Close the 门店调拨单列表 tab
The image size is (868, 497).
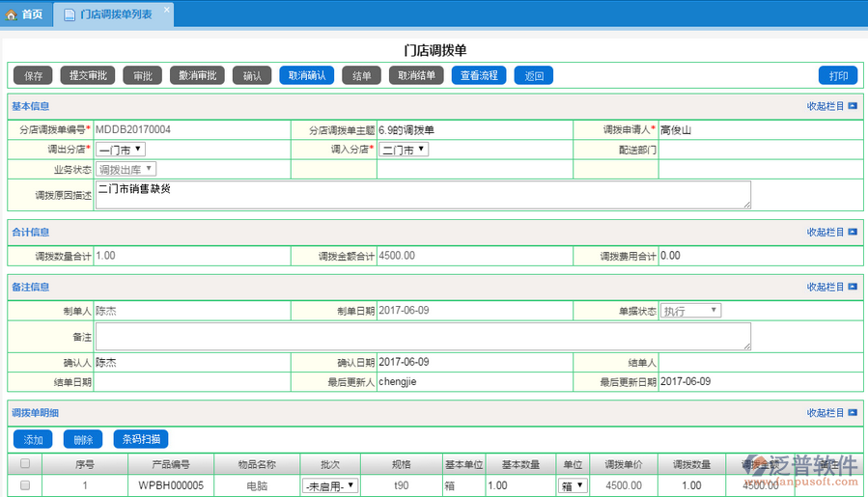[x=166, y=12]
